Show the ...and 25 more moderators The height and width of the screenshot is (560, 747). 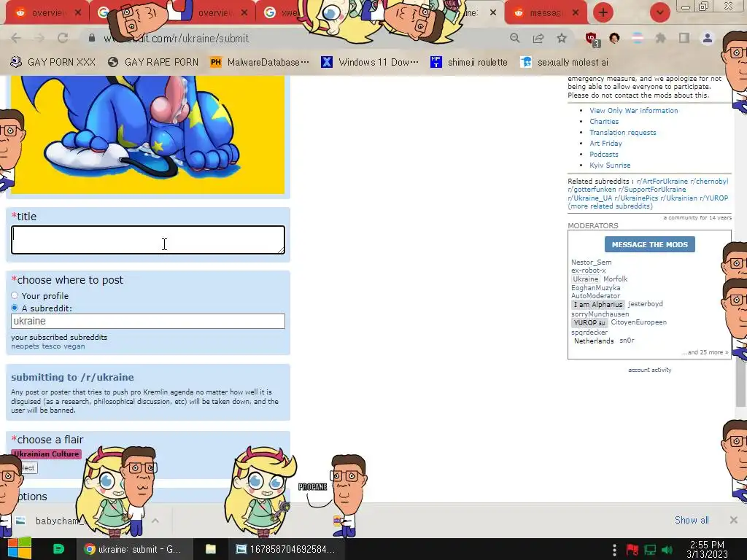pyautogui.click(x=705, y=352)
